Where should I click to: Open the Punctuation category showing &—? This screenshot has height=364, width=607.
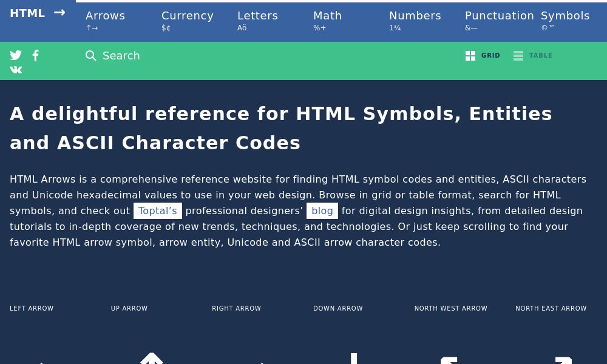[x=499, y=20]
